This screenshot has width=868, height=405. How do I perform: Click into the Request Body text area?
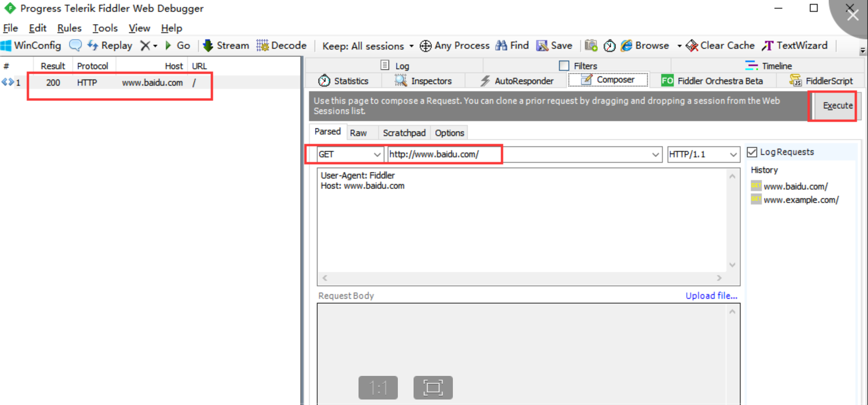click(522, 354)
